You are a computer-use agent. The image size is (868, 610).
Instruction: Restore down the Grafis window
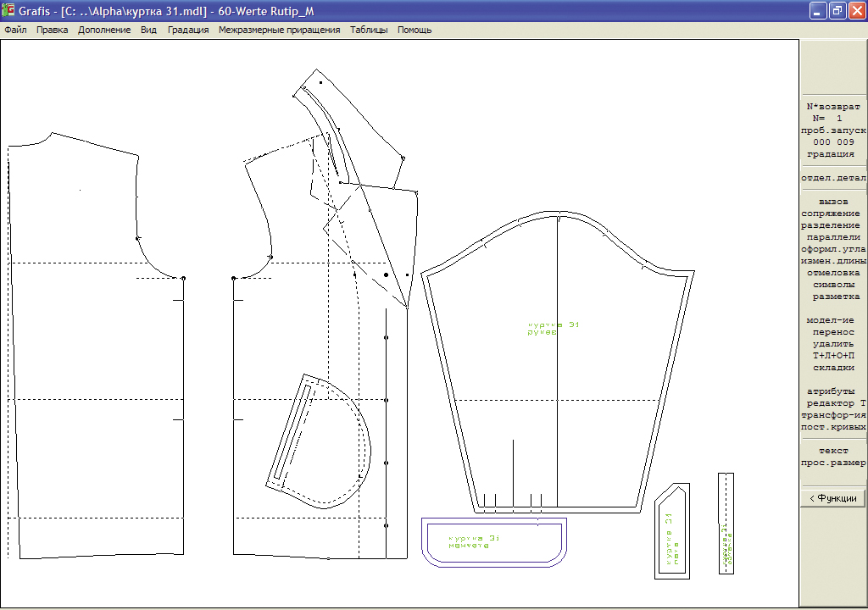(836, 11)
